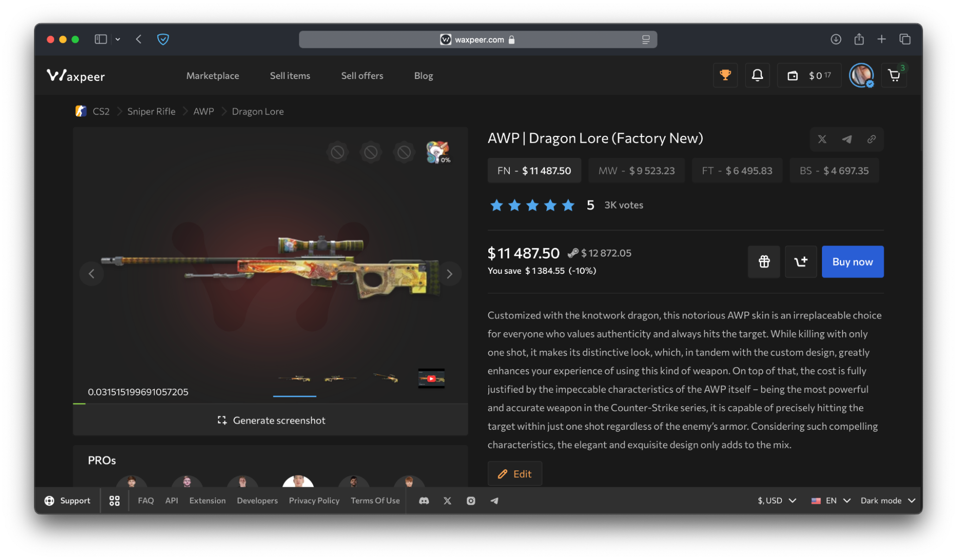Go back in Safari
Image resolution: width=957 pixels, height=560 pixels.
[139, 39]
